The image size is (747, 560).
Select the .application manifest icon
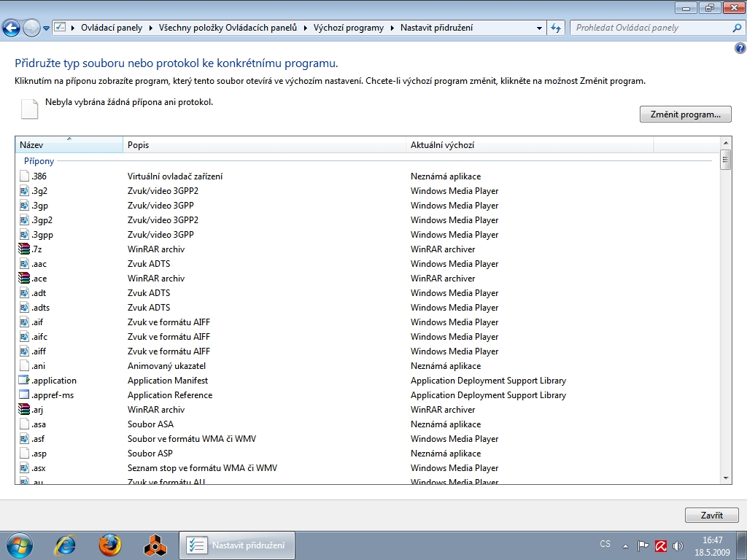point(24,381)
